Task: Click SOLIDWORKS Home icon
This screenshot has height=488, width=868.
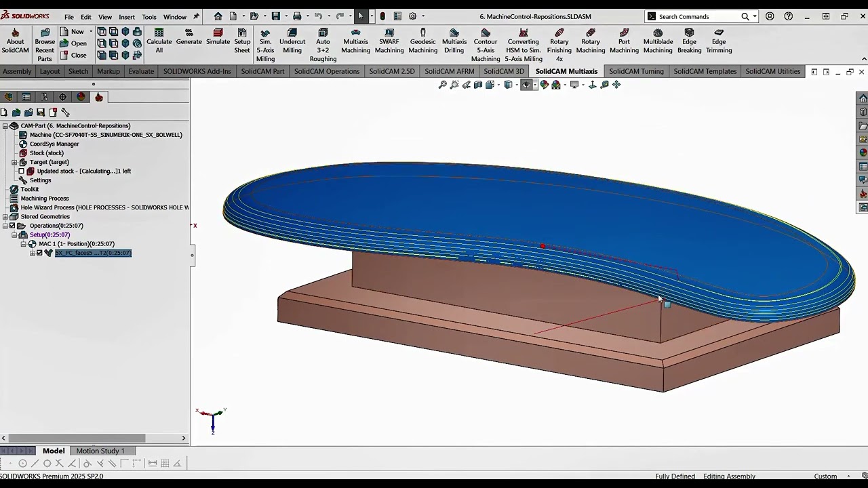Action: tap(218, 16)
